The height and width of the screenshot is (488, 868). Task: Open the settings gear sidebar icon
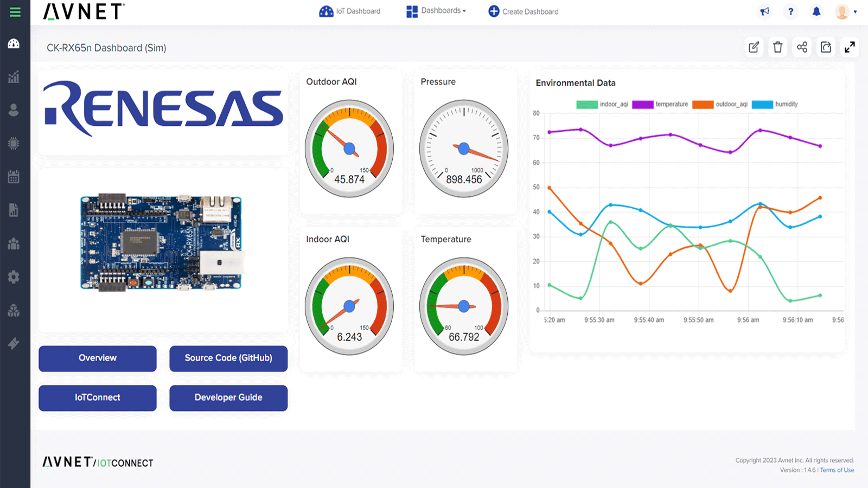(14, 277)
